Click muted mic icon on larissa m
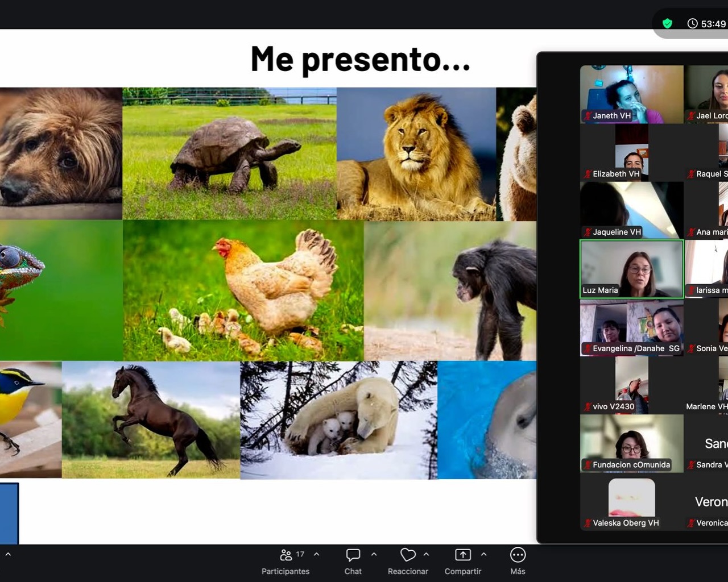Screen dimensions: 728x582 coord(691,290)
